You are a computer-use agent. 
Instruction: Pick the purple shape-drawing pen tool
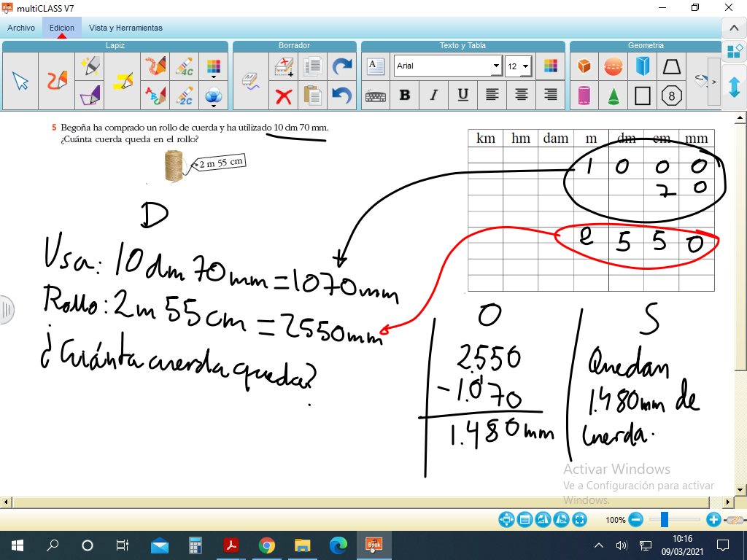(90, 96)
